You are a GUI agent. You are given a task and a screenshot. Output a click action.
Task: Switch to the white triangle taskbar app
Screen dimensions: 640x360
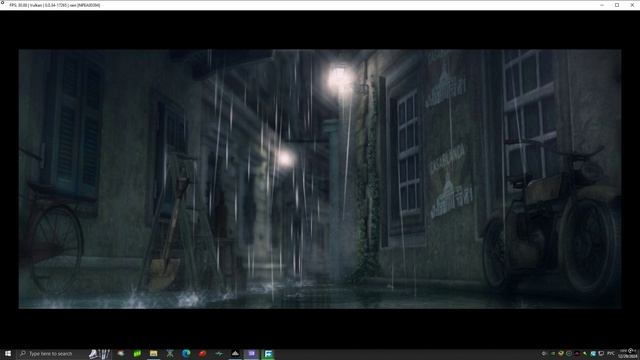235,353
